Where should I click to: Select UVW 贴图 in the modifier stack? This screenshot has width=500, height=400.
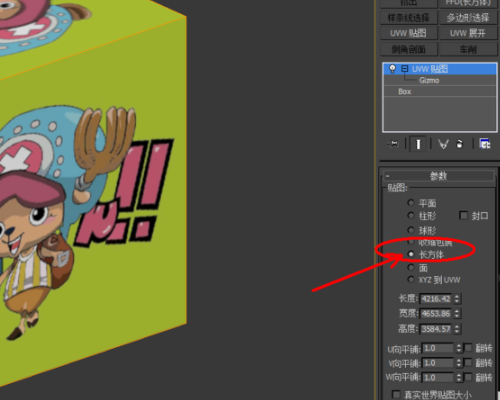440,69
